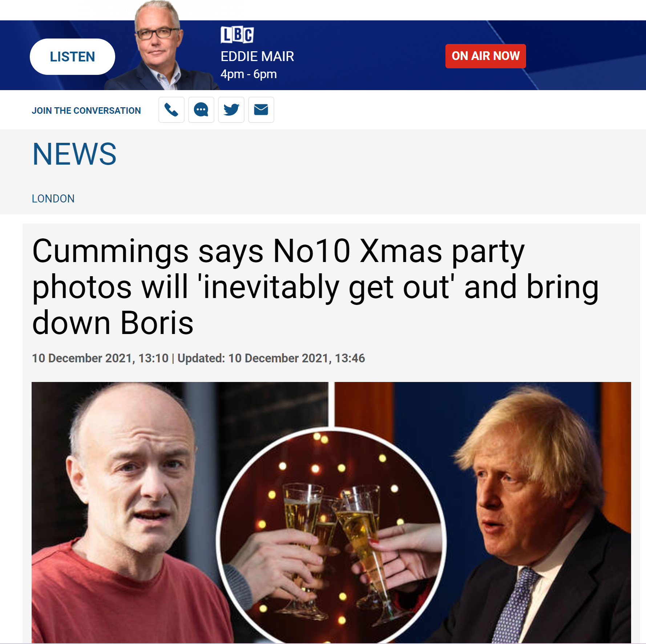Click the Cummings Xmas party headline
The width and height of the screenshot is (646, 644).
(x=315, y=287)
